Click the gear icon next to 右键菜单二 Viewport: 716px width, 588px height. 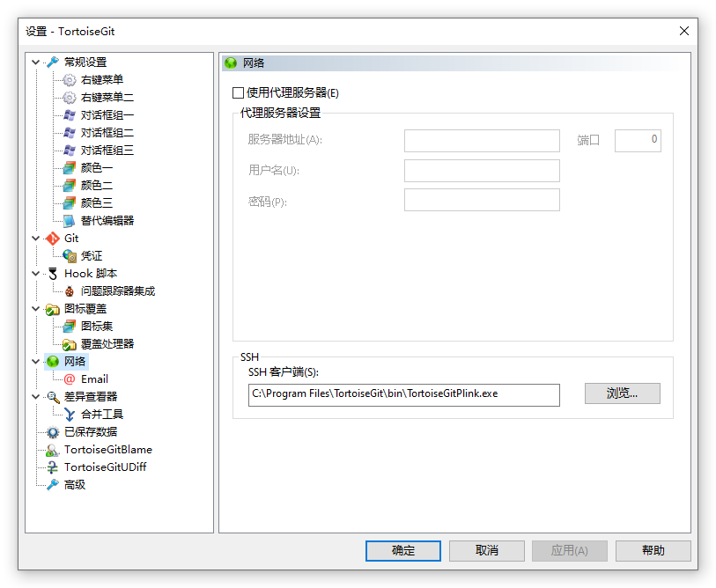(70, 97)
